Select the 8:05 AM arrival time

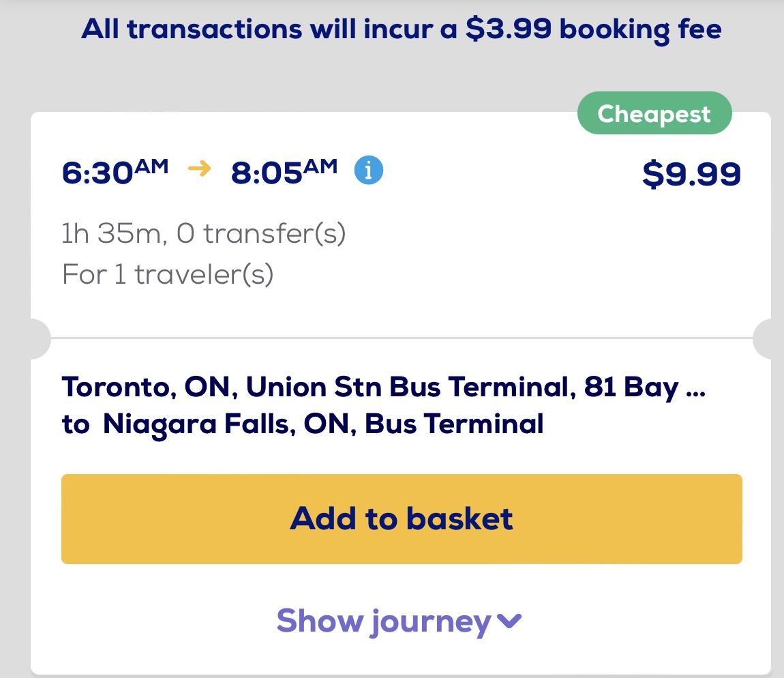pos(284,172)
